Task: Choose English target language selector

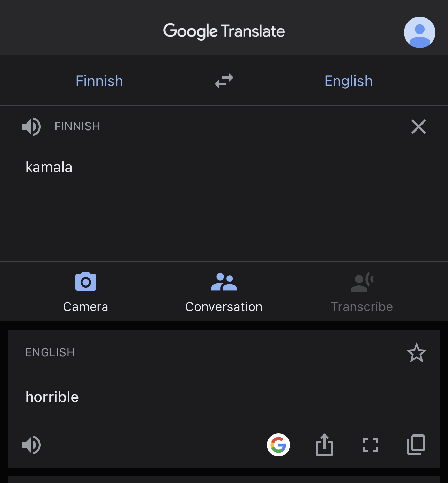Action: [348, 81]
